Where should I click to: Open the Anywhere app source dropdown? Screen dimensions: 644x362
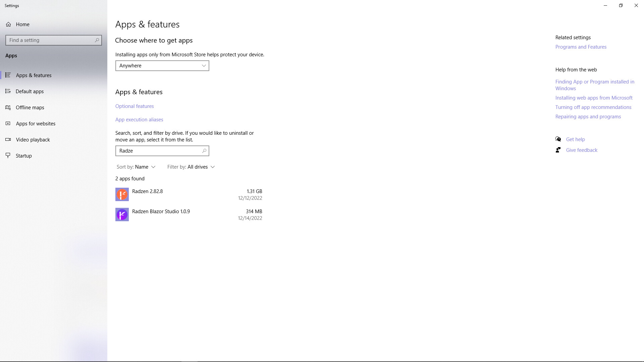click(162, 66)
